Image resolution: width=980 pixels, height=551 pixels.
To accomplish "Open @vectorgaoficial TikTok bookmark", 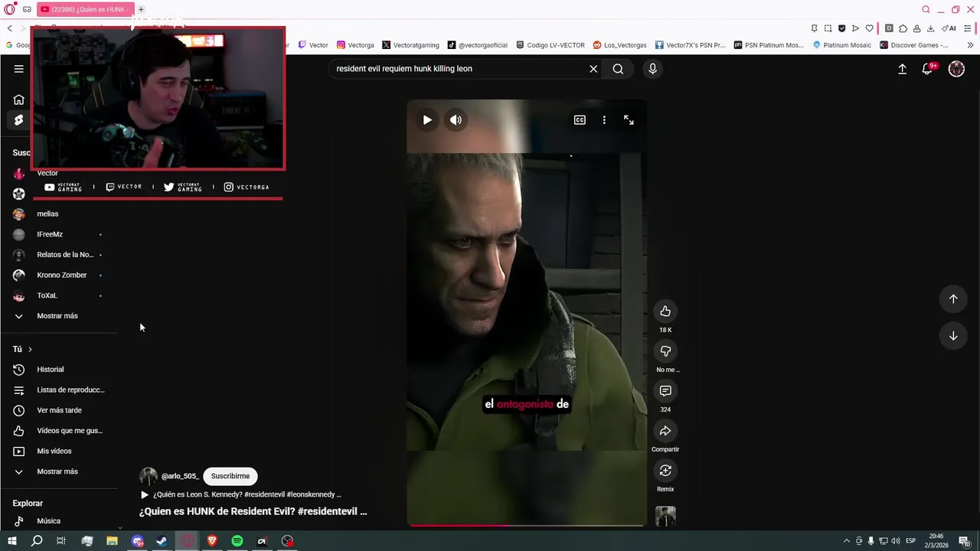I will coord(479,45).
